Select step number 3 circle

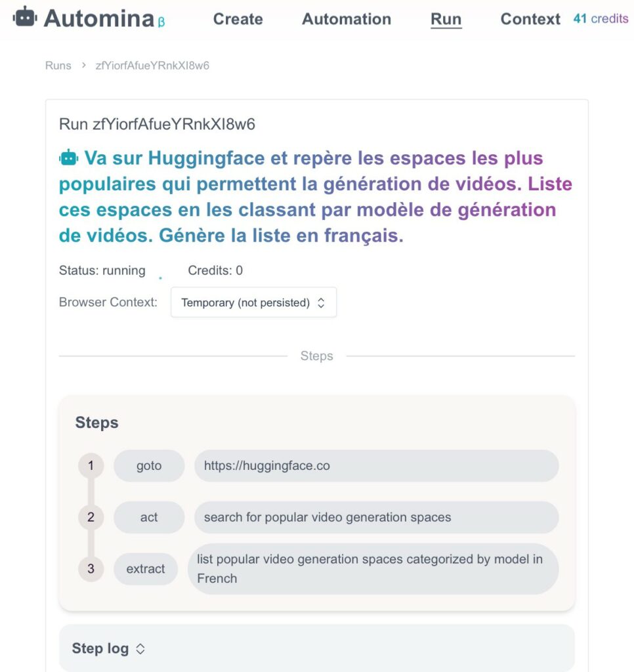coord(91,568)
